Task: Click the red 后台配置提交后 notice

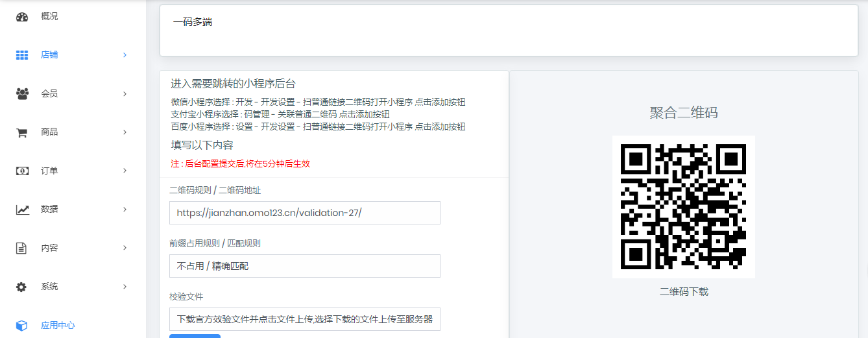Action: point(240,164)
